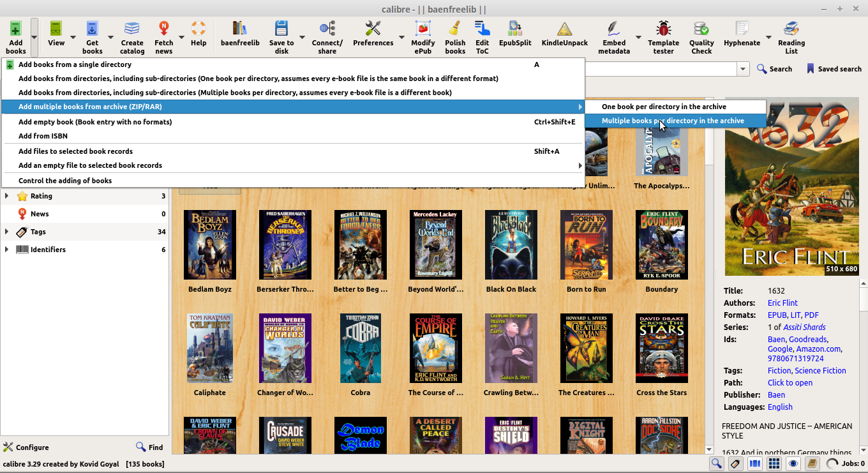Screen dimensions: 868x473
Task: Click the Add books toolbar icon
Action: point(16,29)
